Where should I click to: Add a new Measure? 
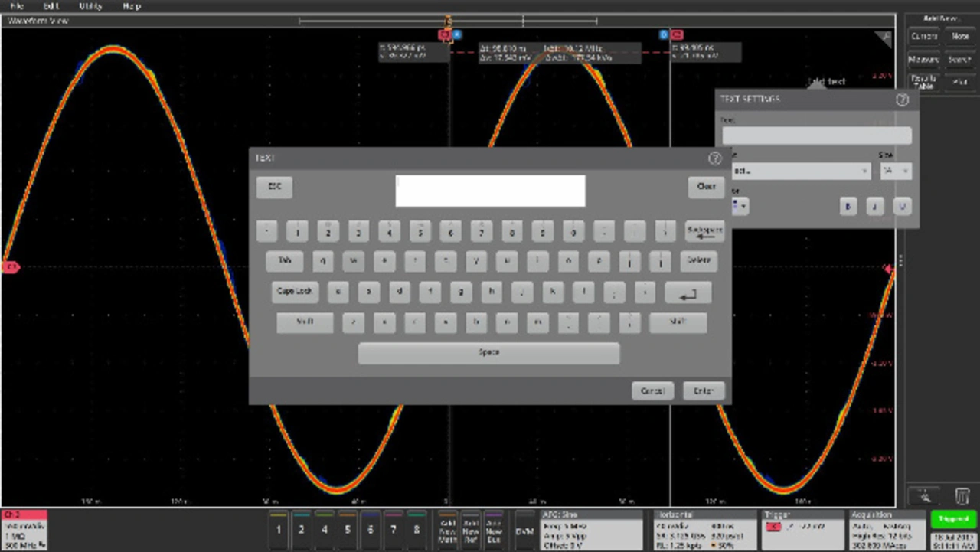click(924, 60)
